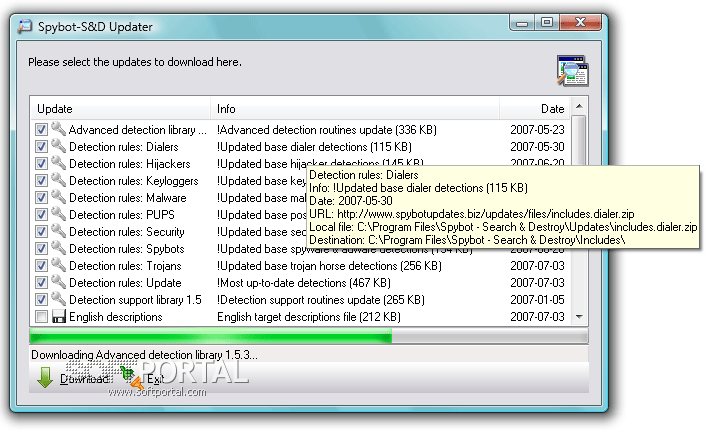Uncheck Detection support library 1.5 checkbox
Screen dimensions: 716x432
[x=41, y=300]
